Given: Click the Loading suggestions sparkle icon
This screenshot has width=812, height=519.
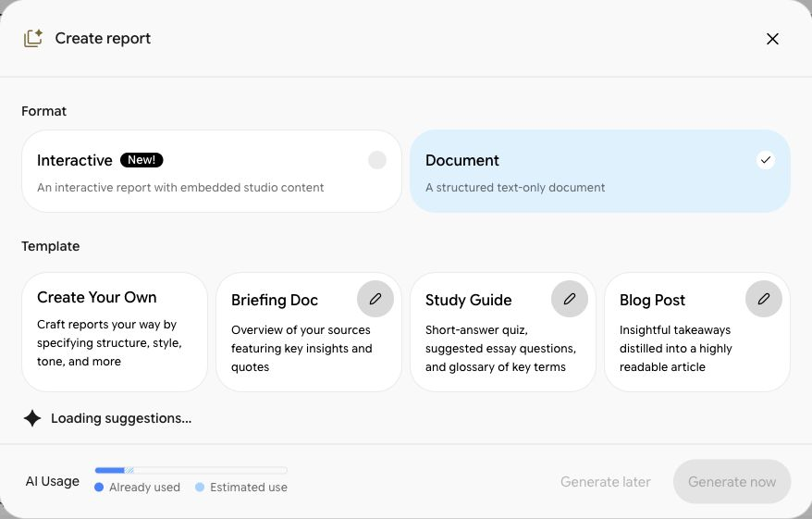Looking at the screenshot, I should click(x=32, y=418).
